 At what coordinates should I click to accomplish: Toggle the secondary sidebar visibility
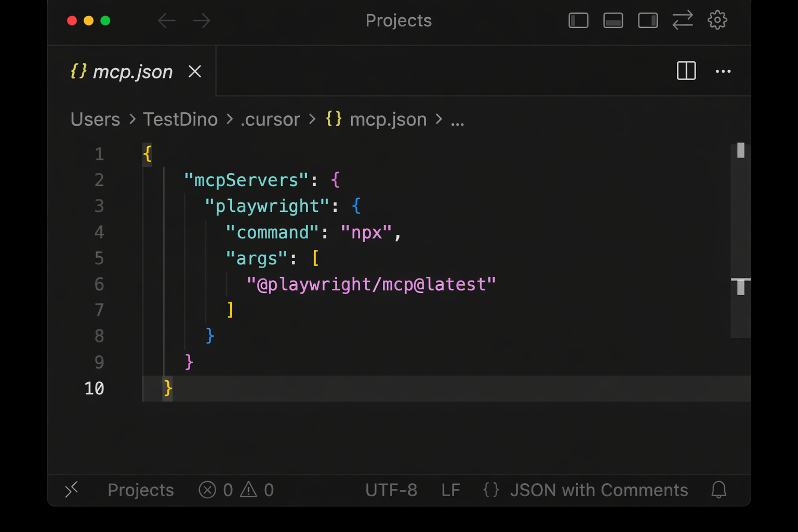point(647,20)
